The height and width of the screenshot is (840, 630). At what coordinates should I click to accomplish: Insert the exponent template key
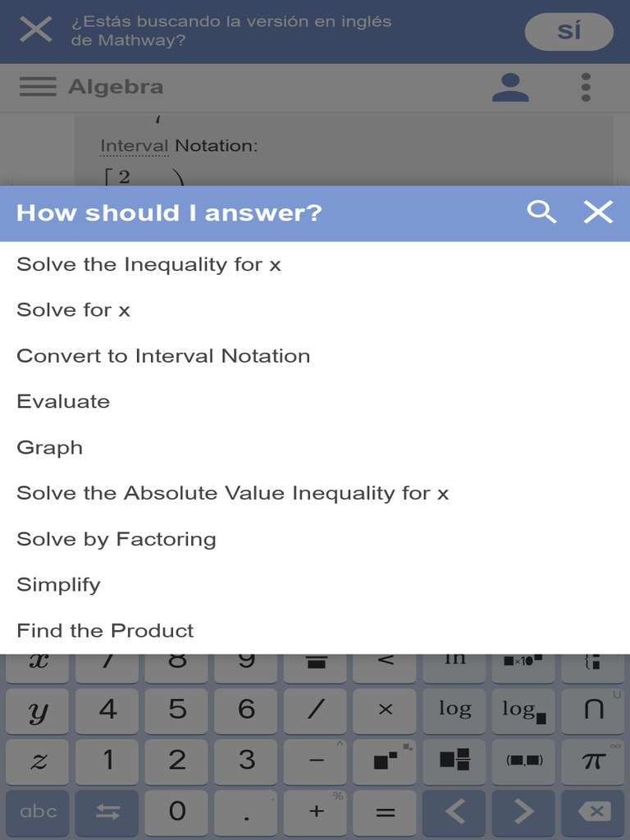[x=386, y=760]
